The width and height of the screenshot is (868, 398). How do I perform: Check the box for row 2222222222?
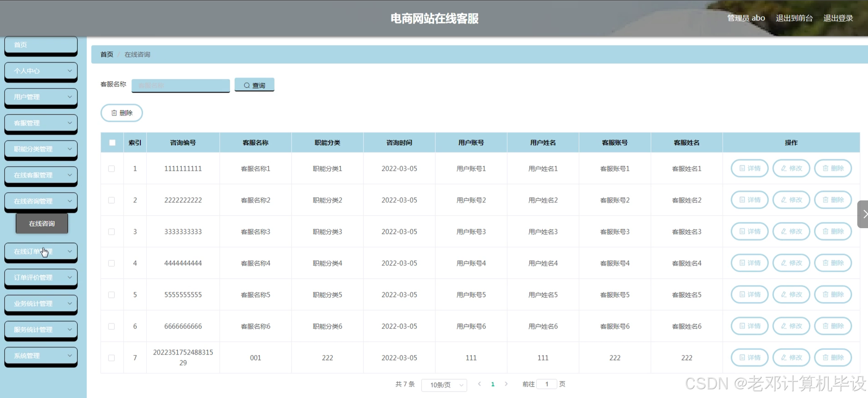(112, 200)
